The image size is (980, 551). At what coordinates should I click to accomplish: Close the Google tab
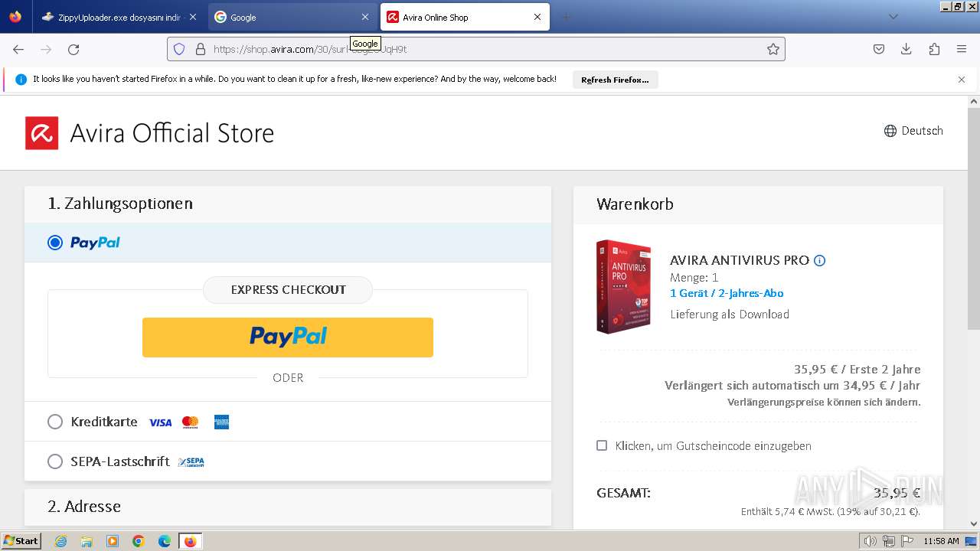click(x=365, y=17)
